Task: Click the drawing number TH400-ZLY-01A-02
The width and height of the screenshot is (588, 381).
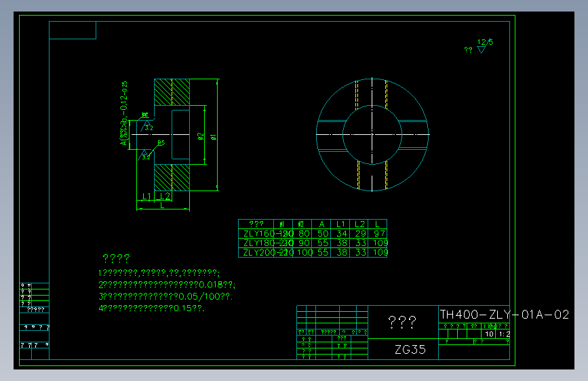Action: [x=504, y=315]
